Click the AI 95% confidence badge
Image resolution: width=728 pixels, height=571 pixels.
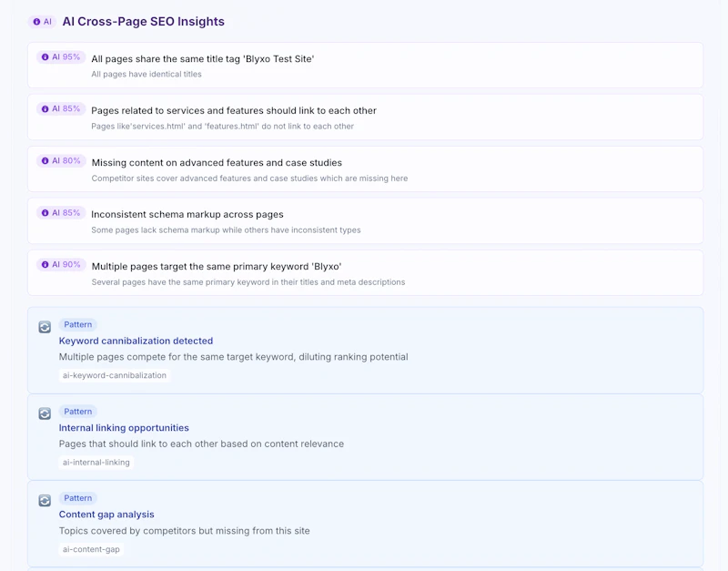pyautogui.click(x=61, y=56)
